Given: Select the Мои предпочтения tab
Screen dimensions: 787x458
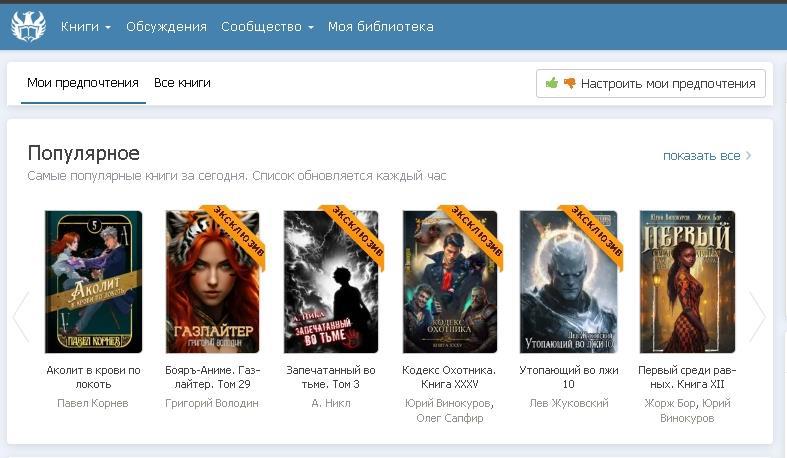Looking at the screenshot, I should 83,83.
